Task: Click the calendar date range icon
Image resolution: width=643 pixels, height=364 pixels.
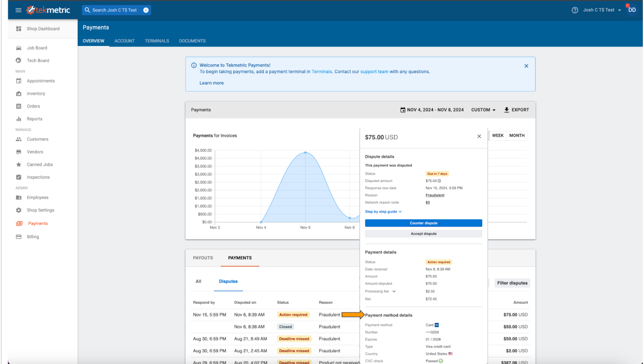Action: [403, 110]
